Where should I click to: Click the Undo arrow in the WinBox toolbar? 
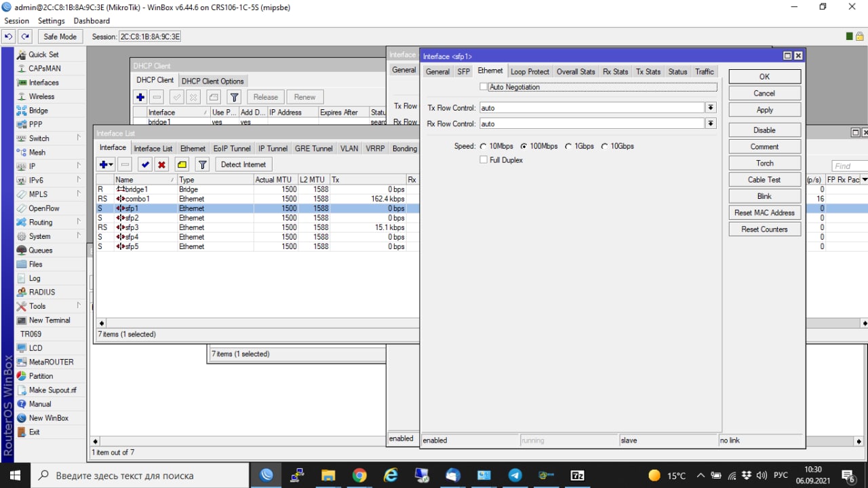pyautogui.click(x=9, y=37)
